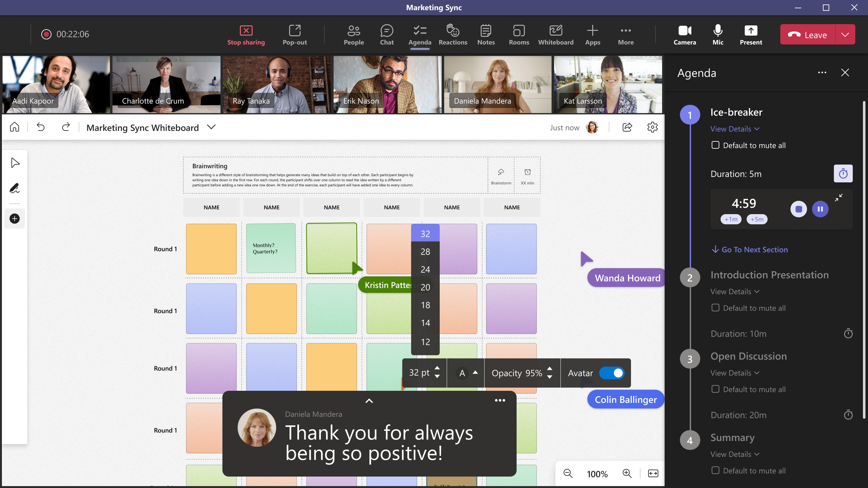
Task: Check Default to mute all for Ice-breaker
Action: coord(715,145)
